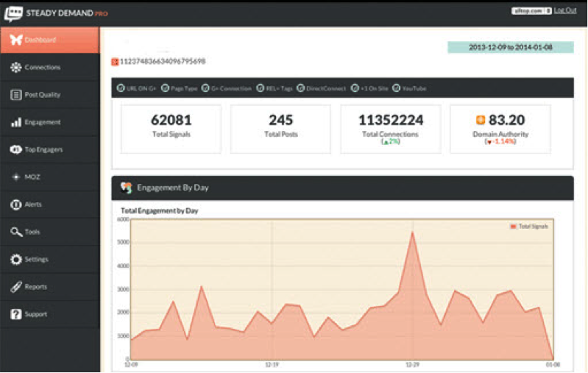
Task: Click the Total Engagement by Day chart title
Action: pyautogui.click(x=160, y=210)
